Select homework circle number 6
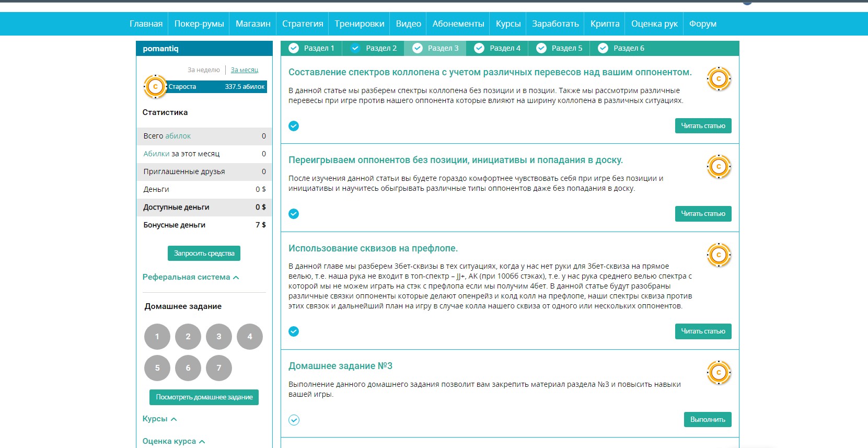Screen dimensions: 868x448 pos(188,368)
